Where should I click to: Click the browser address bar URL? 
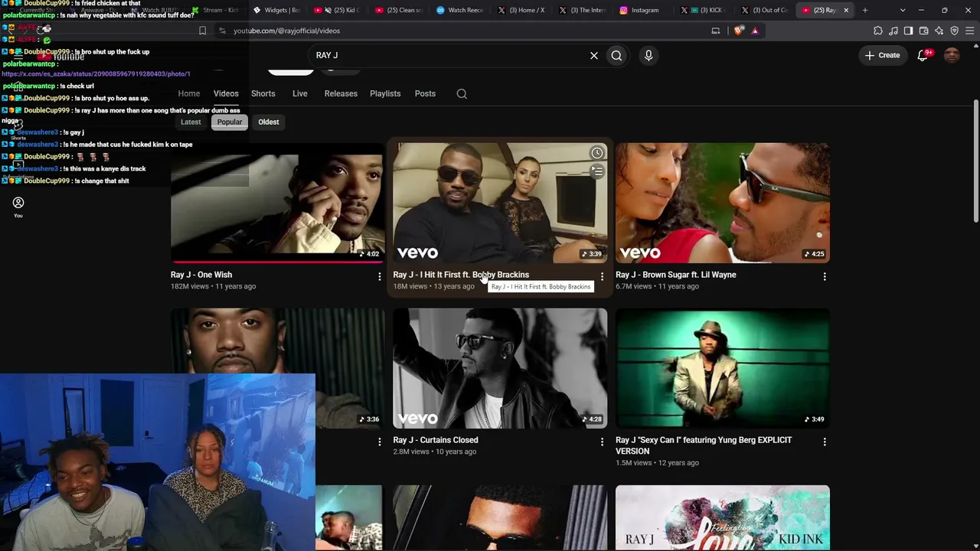coord(286,31)
